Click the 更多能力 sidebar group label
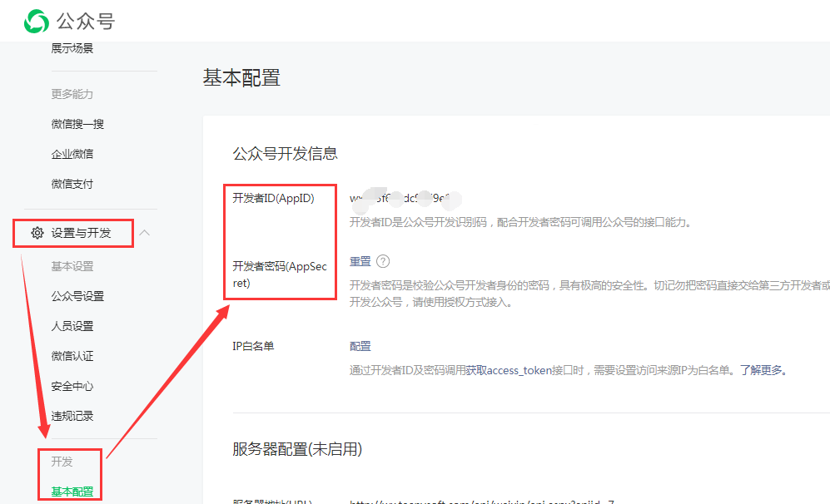Image resolution: width=830 pixels, height=504 pixels. pyautogui.click(x=72, y=94)
